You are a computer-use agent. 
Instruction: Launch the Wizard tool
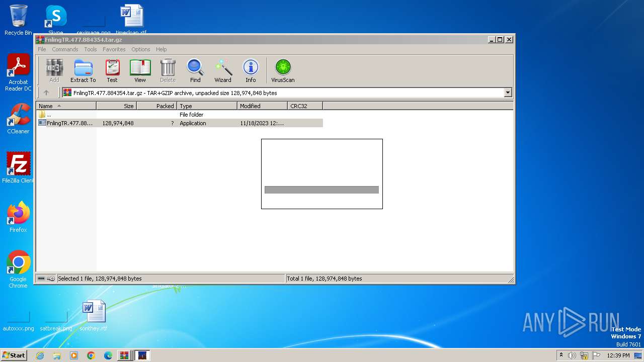click(x=223, y=70)
